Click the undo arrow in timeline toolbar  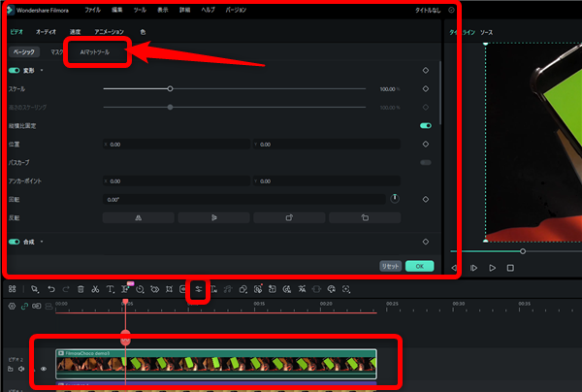tap(50, 289)
